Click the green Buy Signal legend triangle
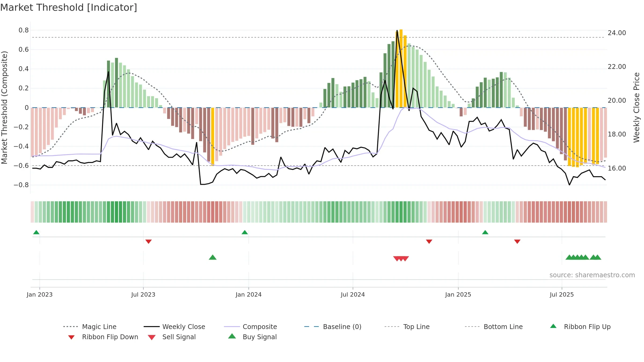 click(x=232, y=336)
